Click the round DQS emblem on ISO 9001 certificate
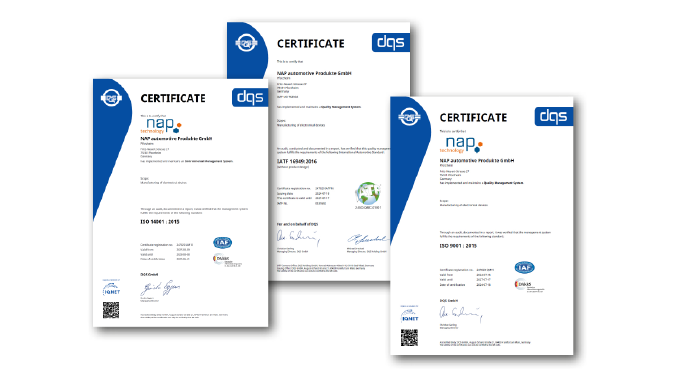Image resolution: width=675 pixels, height=379 pixels. tap(409, 117)
